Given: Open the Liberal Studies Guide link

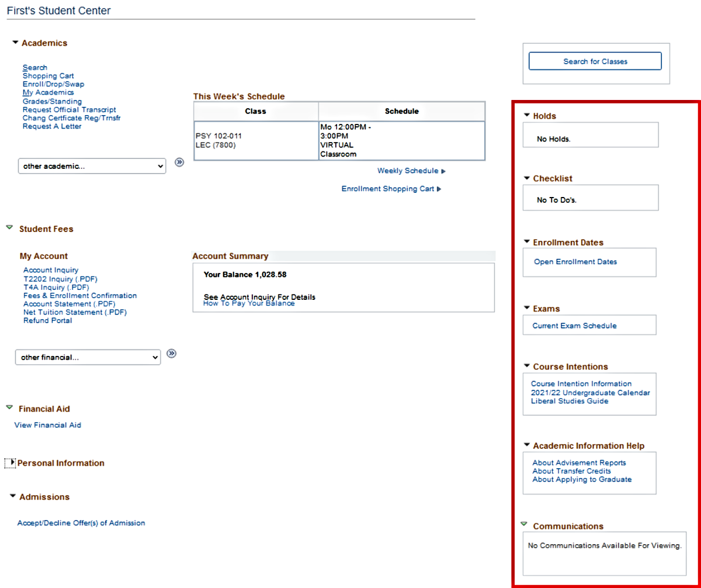Looking at the screenshot, I should point(570,401).
